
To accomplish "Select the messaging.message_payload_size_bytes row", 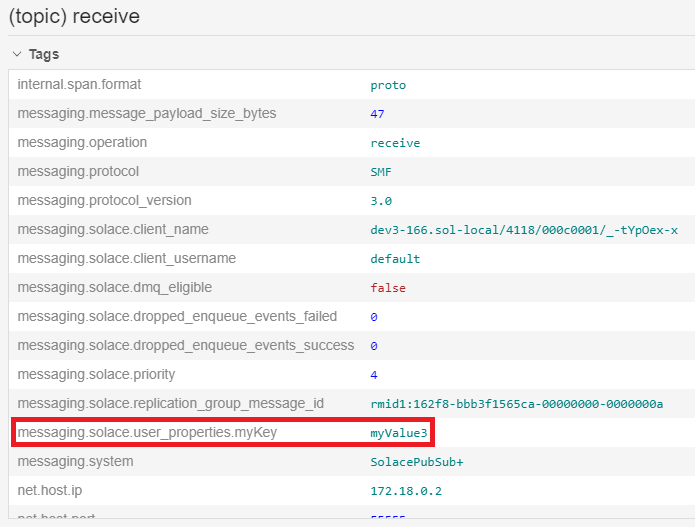I will coord(146,114).
